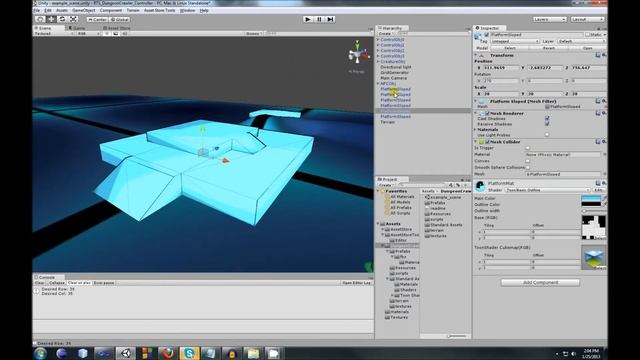Click the Mesh Filter component icon
Image resolution: width=640 pixels, height=360 pixels.
click(x=482, y=101)
